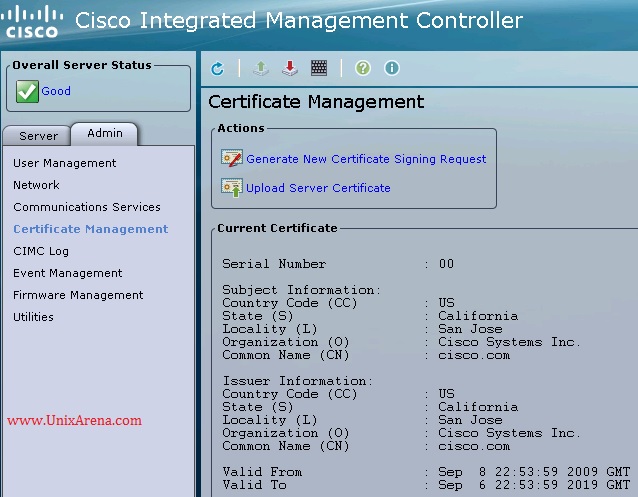This screenshot has width=638, height=497.
Task: Open CIMC Log menu item
Action: pyautogui.click(x=41, y=251)
